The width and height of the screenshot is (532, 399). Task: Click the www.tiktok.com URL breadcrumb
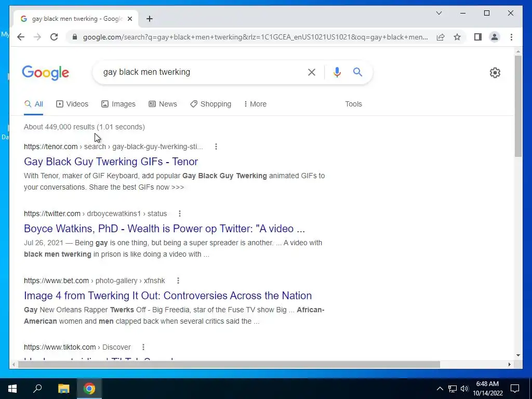point(77,347)
